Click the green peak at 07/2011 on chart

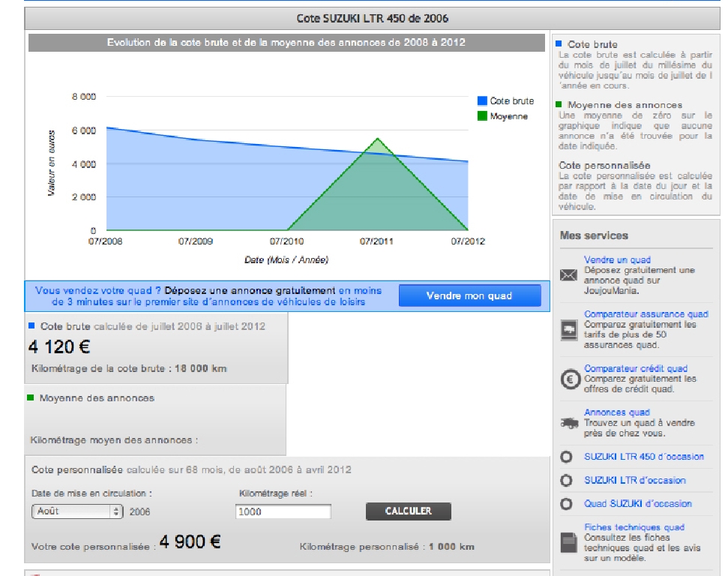377,139
